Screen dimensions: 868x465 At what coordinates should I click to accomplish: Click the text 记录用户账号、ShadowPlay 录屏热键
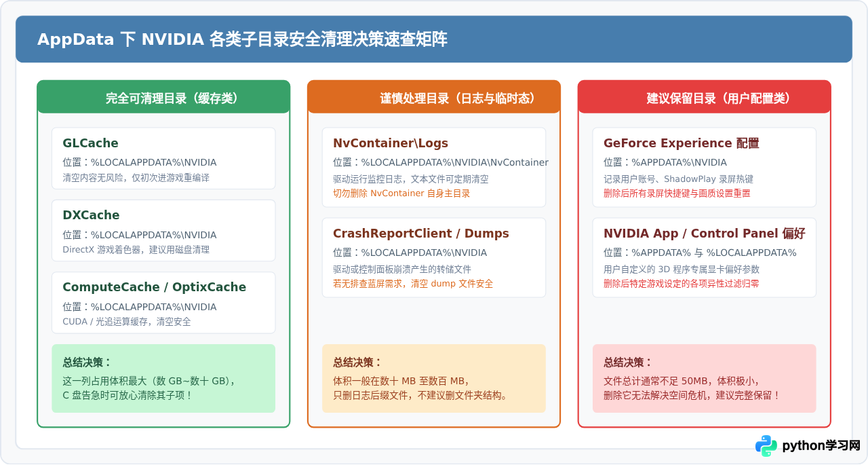tap(679, 179)
